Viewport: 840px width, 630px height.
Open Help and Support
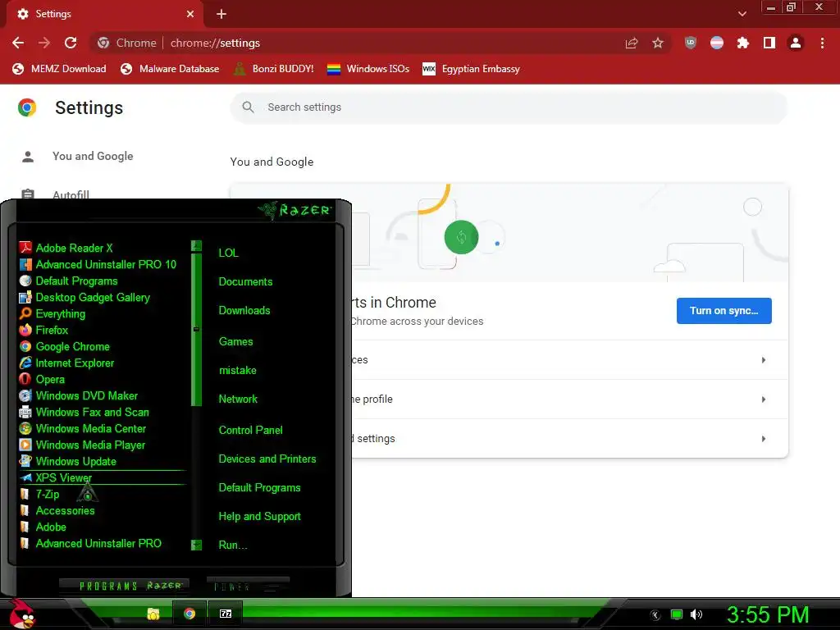click(260, 517)
